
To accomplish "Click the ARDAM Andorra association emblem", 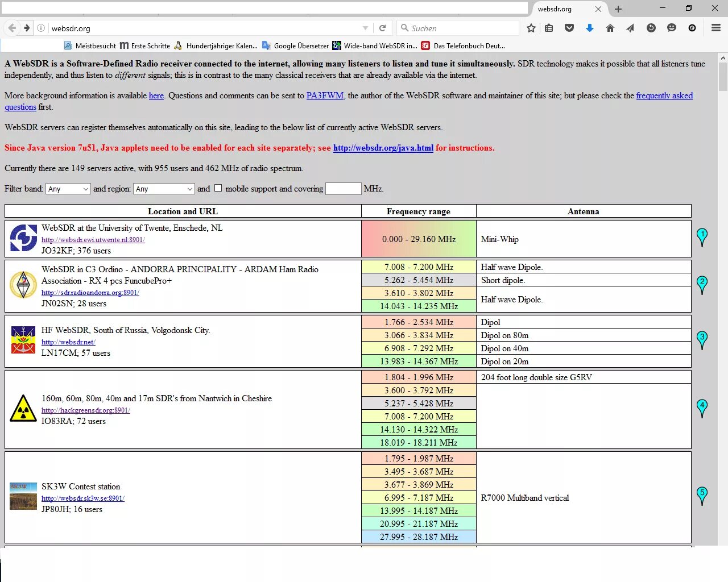I will tap(23, 285).
